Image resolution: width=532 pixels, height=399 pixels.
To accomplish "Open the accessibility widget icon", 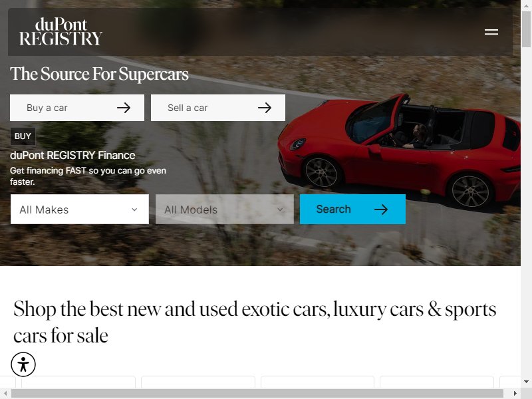I will pos(23,364).
